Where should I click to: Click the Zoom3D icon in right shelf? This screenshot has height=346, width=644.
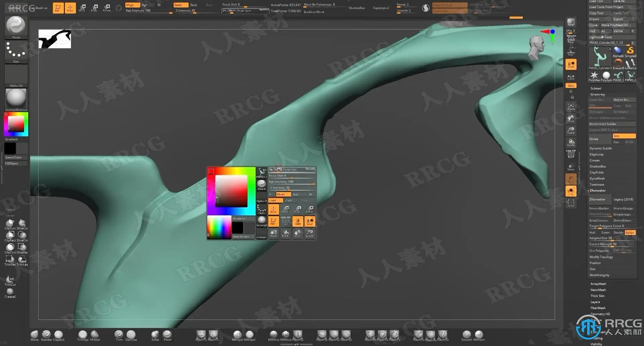pyautogui.click(x=571, y=130)
